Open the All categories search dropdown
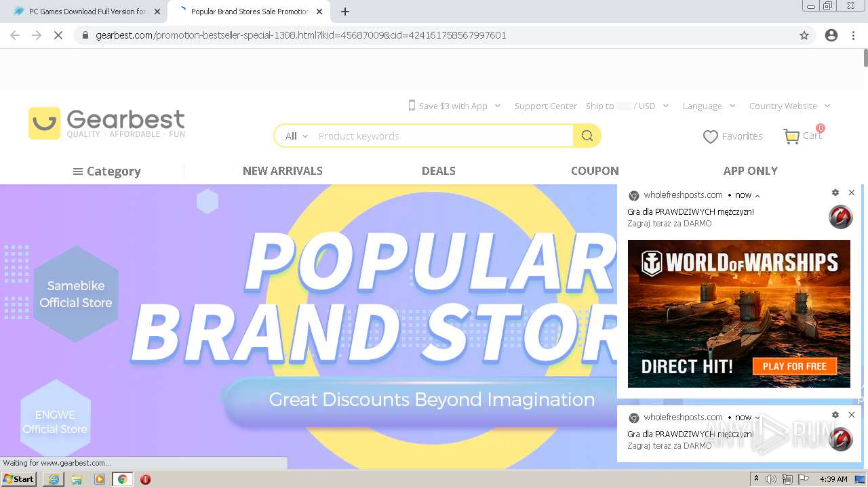Viewport: 868px width, 488px height. point(296,136)
